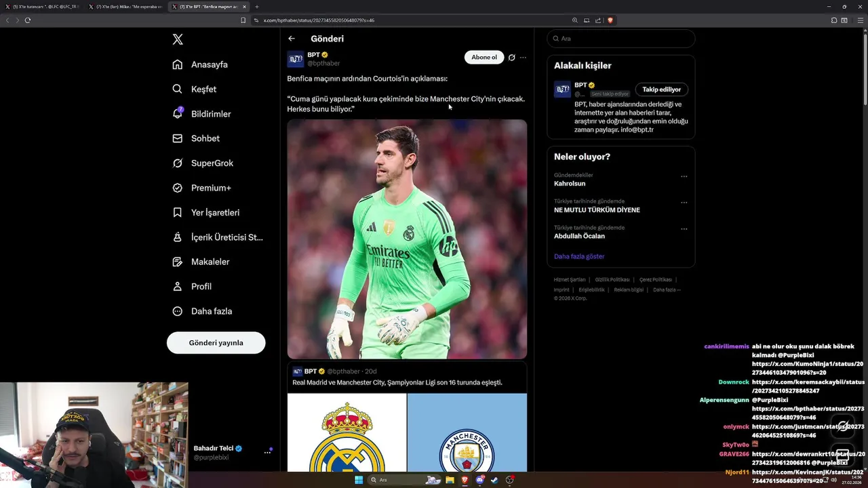Click the Premium+ badge icon
The height and width of the screenshot is (488, 868).
coord(177,188)
